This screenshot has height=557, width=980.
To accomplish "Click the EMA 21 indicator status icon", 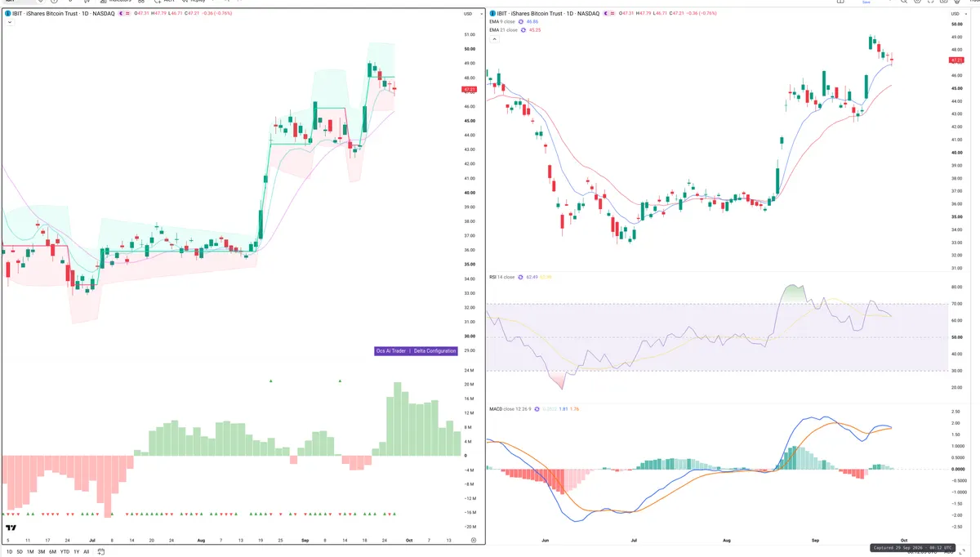I will coord(523,30).
